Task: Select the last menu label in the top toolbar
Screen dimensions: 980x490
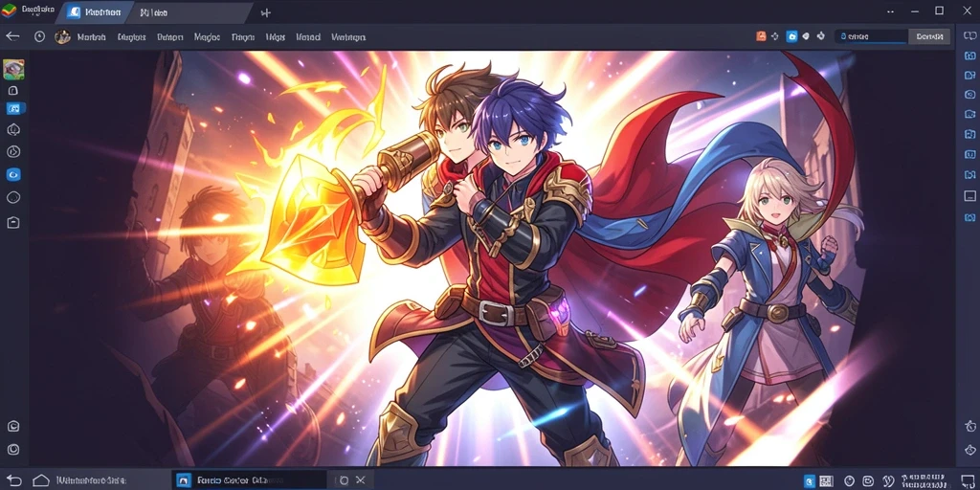Action: coord(348,37)
